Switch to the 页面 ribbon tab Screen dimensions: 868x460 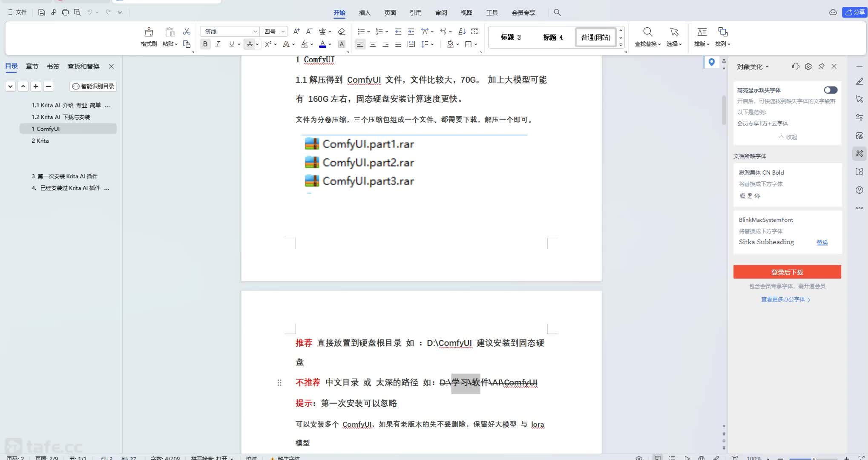pos(390,12)
